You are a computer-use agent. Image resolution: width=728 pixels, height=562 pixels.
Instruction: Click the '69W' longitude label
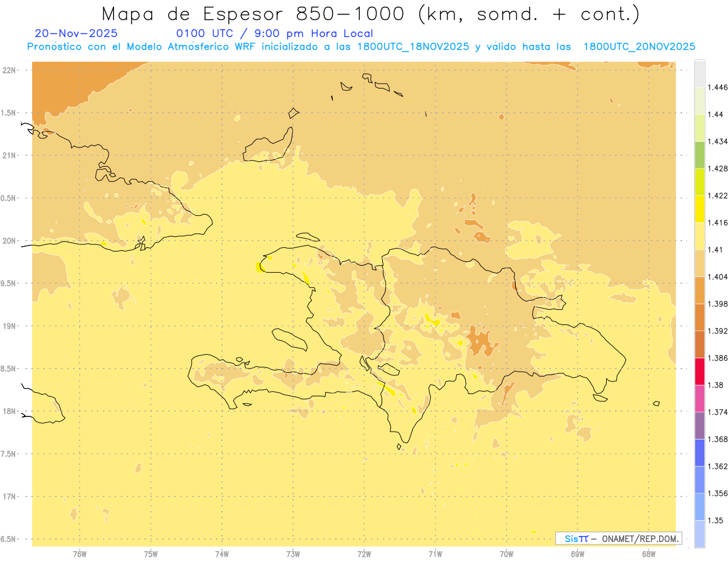(x=578, y=554)
